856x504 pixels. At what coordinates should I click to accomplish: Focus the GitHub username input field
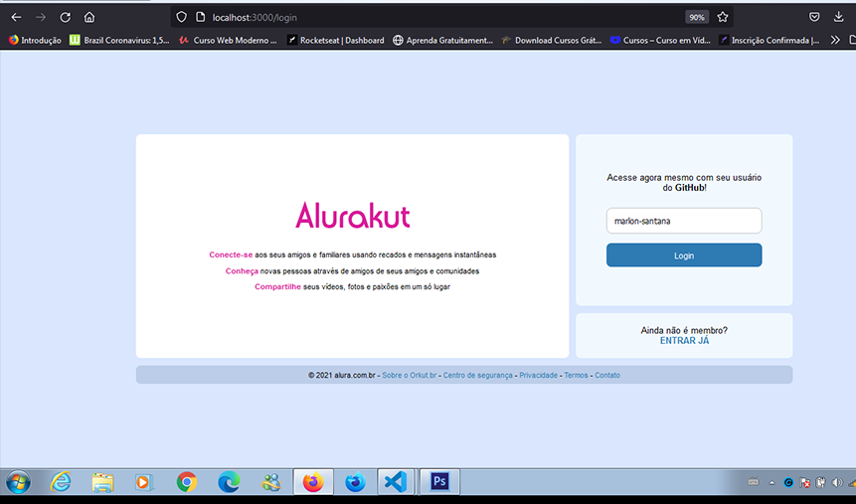click(x=684, y=221)
